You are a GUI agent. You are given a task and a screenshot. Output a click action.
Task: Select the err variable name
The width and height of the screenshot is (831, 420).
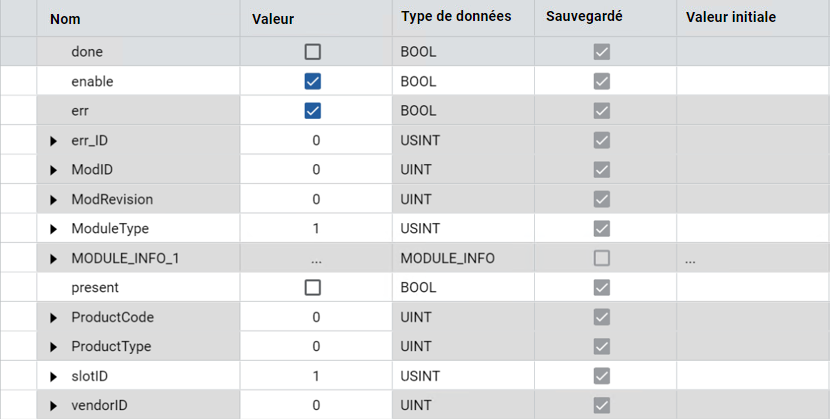[80, 111]
